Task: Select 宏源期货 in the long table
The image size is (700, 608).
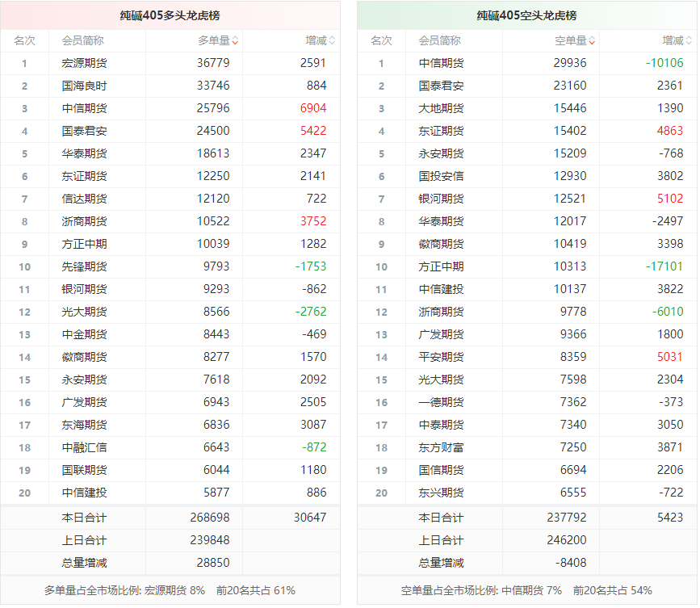Action: coord(85,64)
